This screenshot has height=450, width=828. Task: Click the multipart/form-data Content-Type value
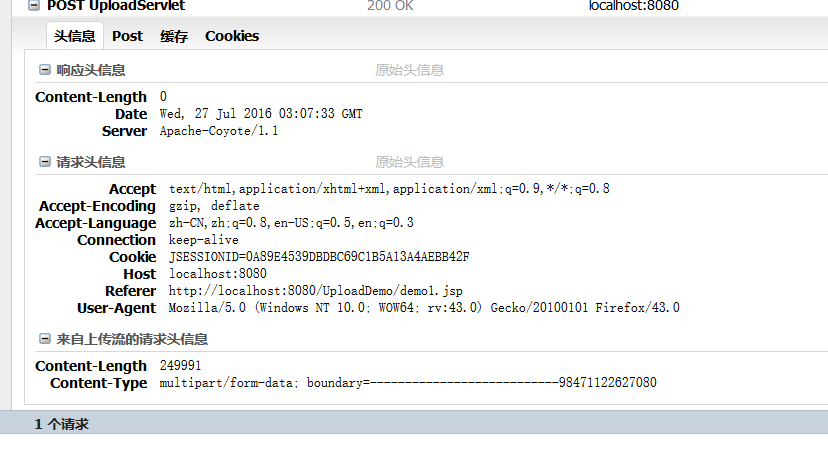pos(408,382)
